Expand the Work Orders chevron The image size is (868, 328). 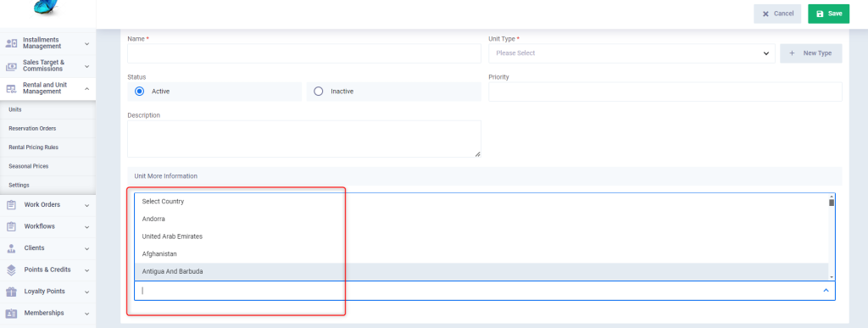tap(87, 205)
